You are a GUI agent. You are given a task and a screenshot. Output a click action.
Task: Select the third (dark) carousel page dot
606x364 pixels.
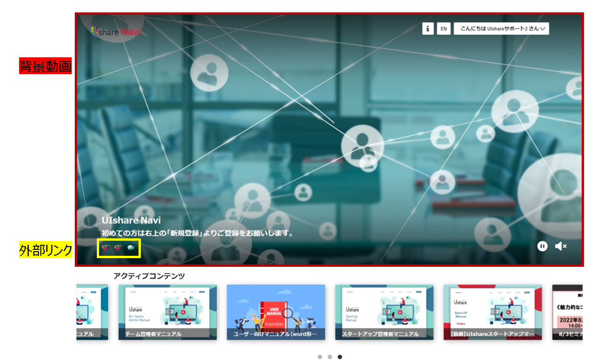click(340, 357)
